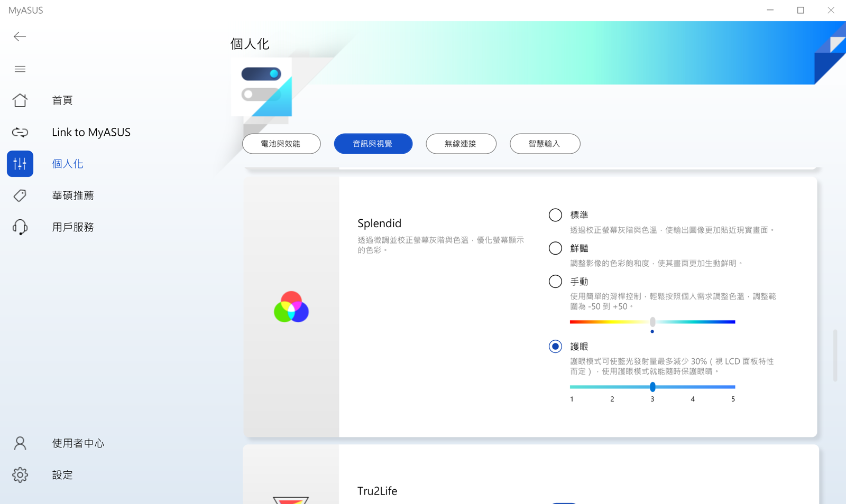
Task: Select the 護眼 eye care radio button
Action: coord(555,347)
